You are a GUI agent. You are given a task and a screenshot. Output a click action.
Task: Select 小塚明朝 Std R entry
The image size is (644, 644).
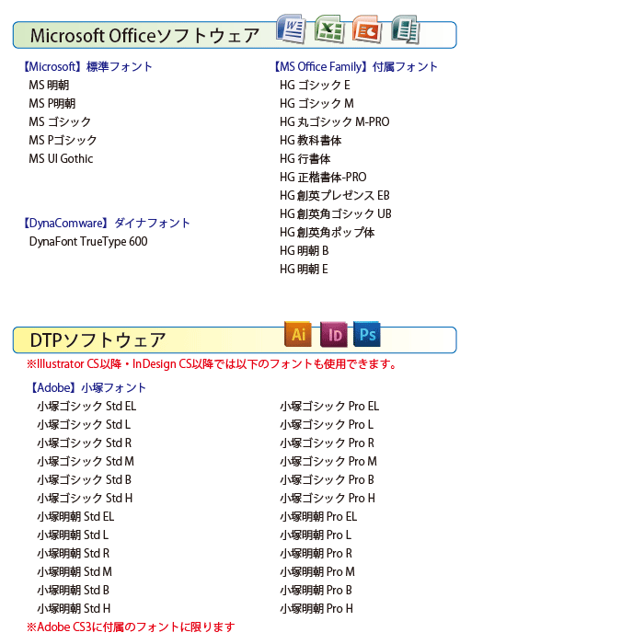tap(73, 553)
